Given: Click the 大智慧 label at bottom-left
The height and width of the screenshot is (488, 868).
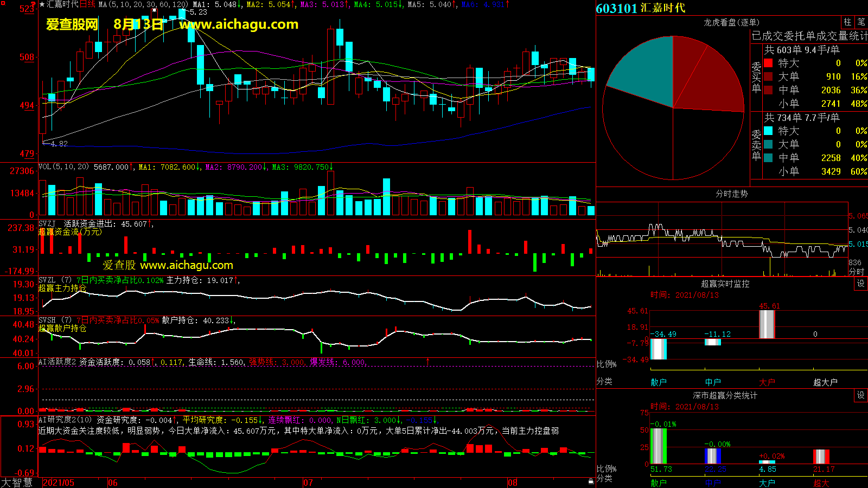Looking at the screenshot, I should click(x=17, y=482).
